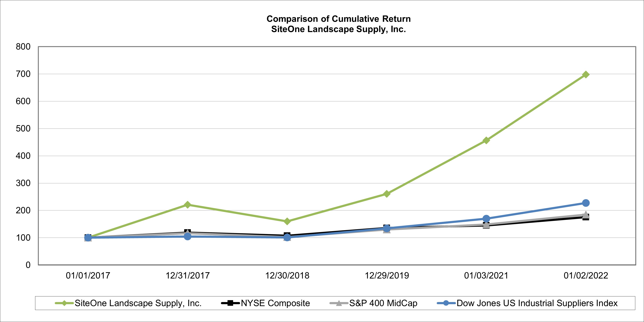Click the 'SiteOne Landscape Supply, Inc.' legend label
This screenshot has height=322, width=644.
click(x=138, y=303)
